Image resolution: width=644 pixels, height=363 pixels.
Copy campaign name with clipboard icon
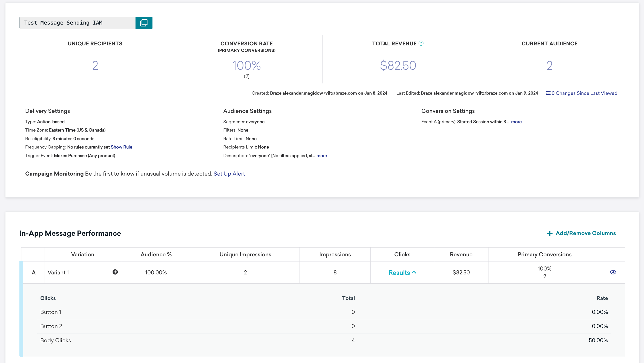pyautogui.click(x=144, y=23)
